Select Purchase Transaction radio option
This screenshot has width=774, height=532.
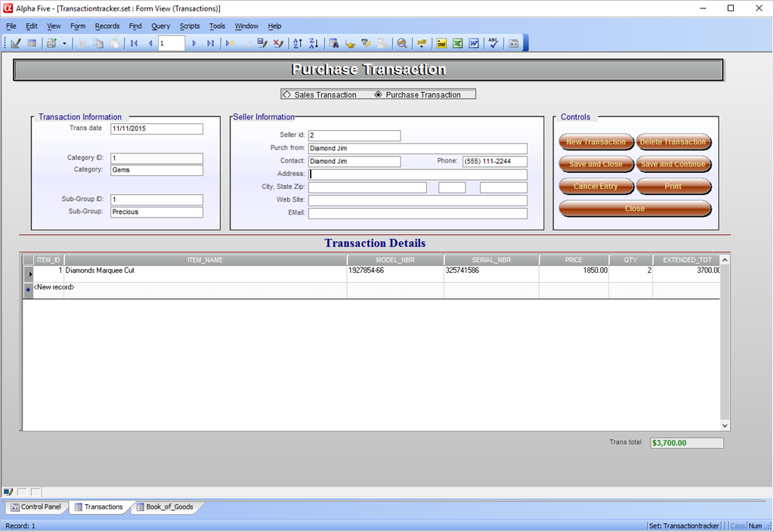click(378, 94)
